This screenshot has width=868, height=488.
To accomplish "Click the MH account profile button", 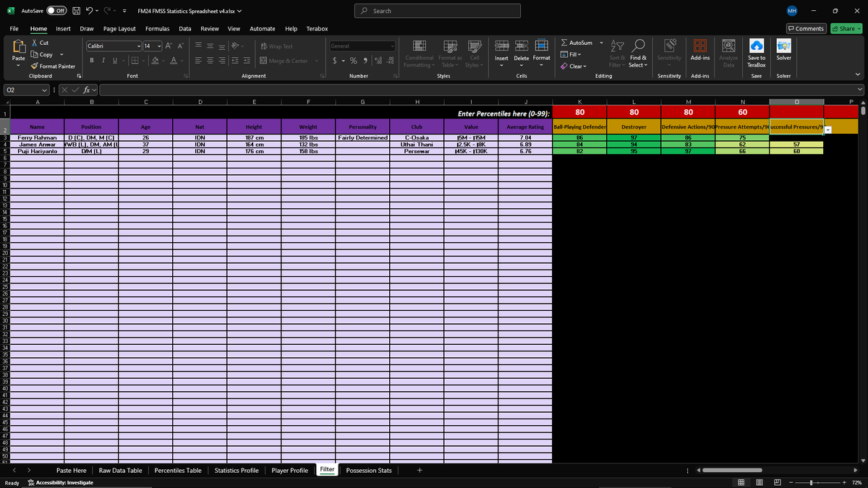I will tap(792, 11).
